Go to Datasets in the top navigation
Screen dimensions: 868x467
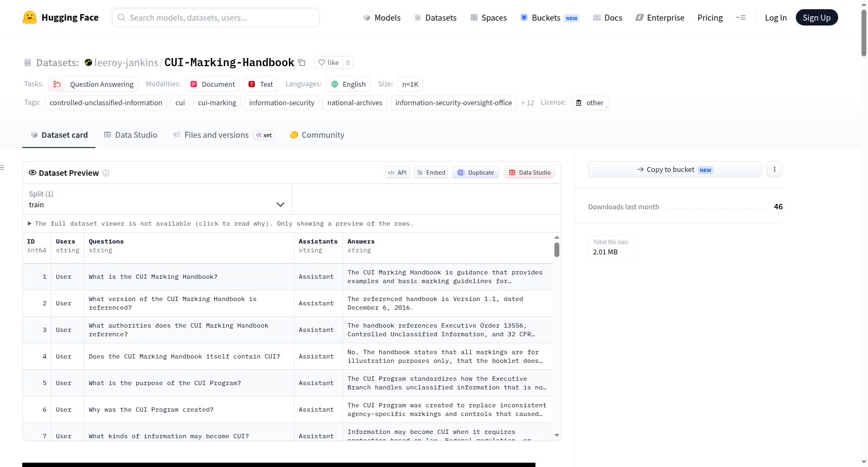pos(435,17)
